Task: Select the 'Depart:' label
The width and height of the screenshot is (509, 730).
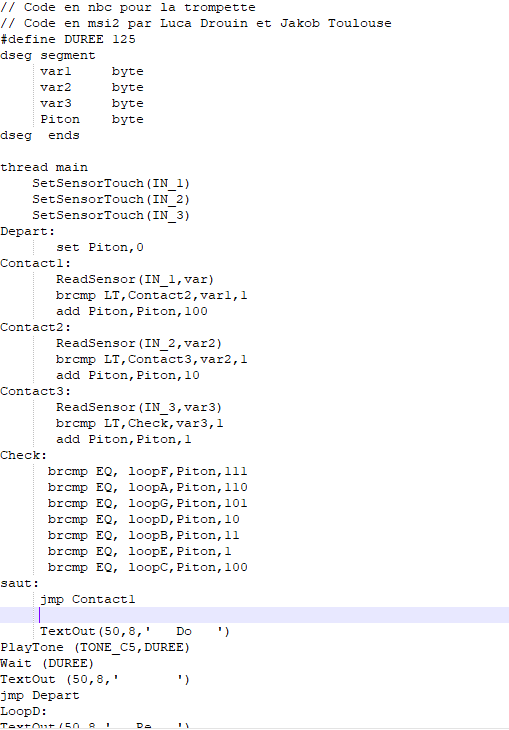Action: click(27, 231)
